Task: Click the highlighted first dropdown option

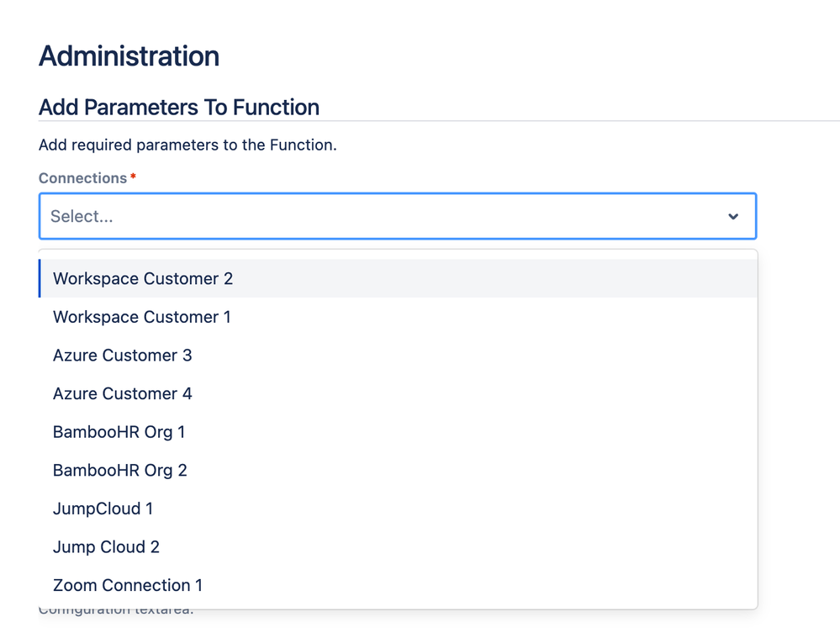Action: [143, 278]
